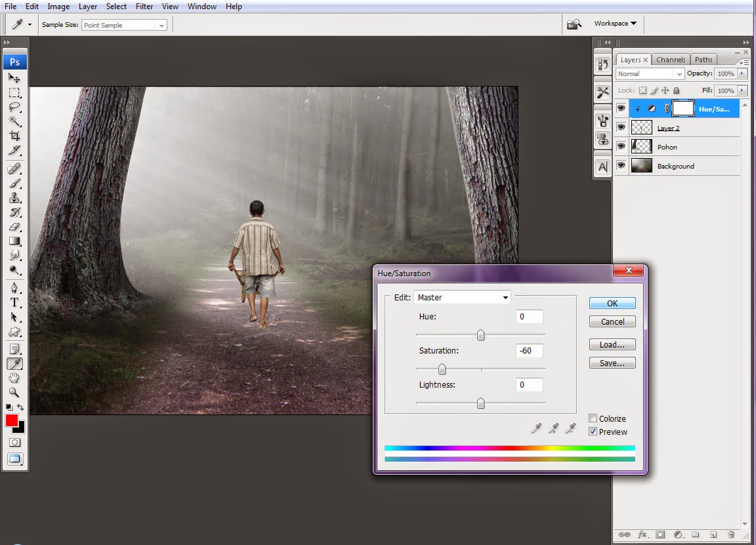Open the Normal blend mode dropdown
756x545 pixels.
[x=650, y=73]
